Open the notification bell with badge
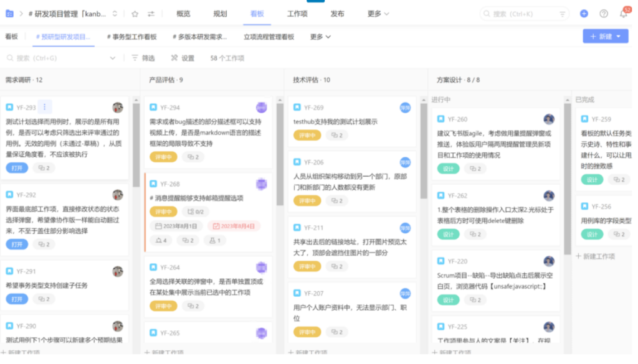The width and height of the screenshot is (638, 364). [623, 13]
